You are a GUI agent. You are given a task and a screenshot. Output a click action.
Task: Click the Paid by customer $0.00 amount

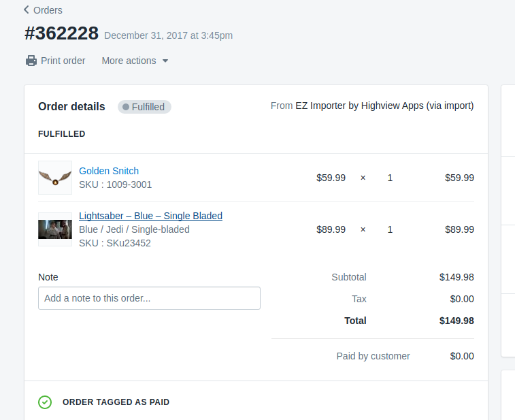click(x=461, y=356)
